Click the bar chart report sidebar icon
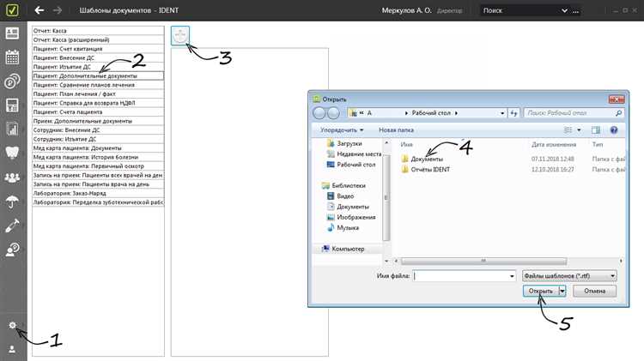The height and width of the screenshot is (361, 644). [13, 129]
